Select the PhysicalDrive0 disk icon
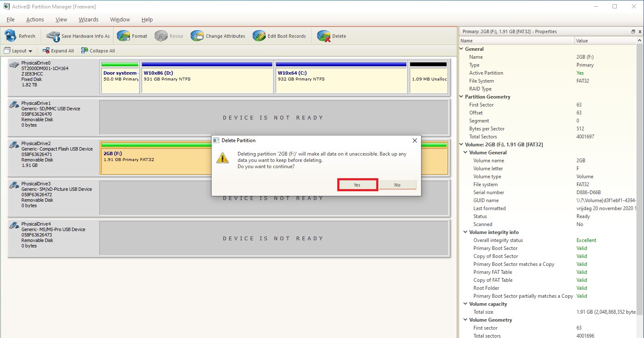This screenshot has width=644, height=338. click(14, 65)
